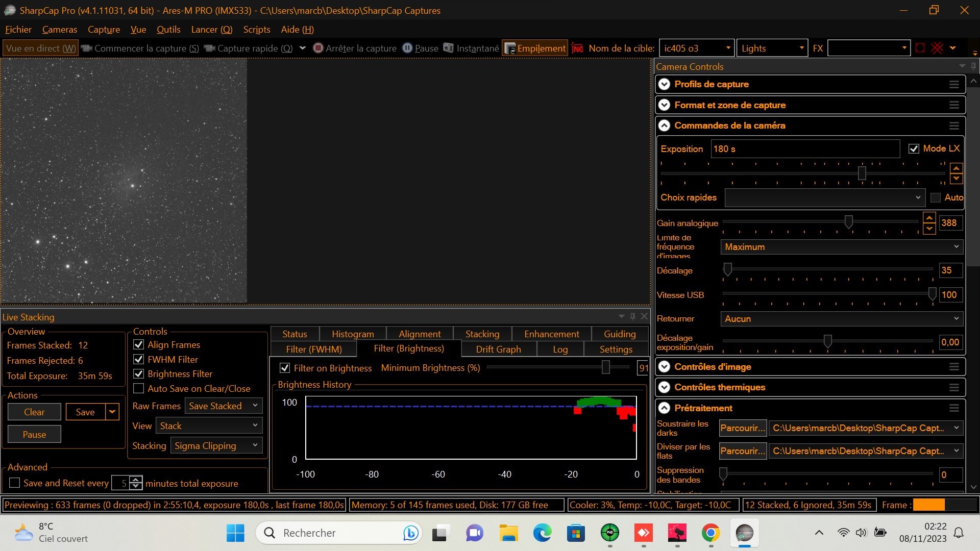Open the Choix rapides dropdown
The image size is (980, 551).
pos(825,197)
